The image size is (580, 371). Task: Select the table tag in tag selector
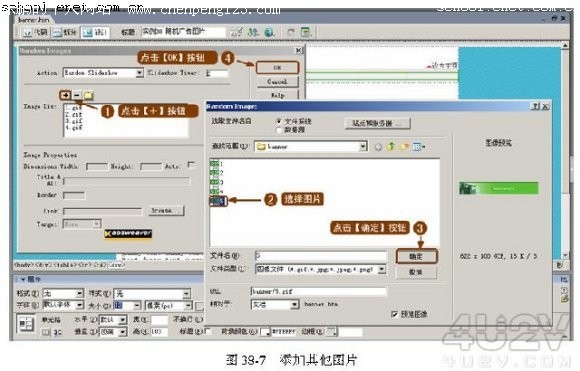pos(65,265)
